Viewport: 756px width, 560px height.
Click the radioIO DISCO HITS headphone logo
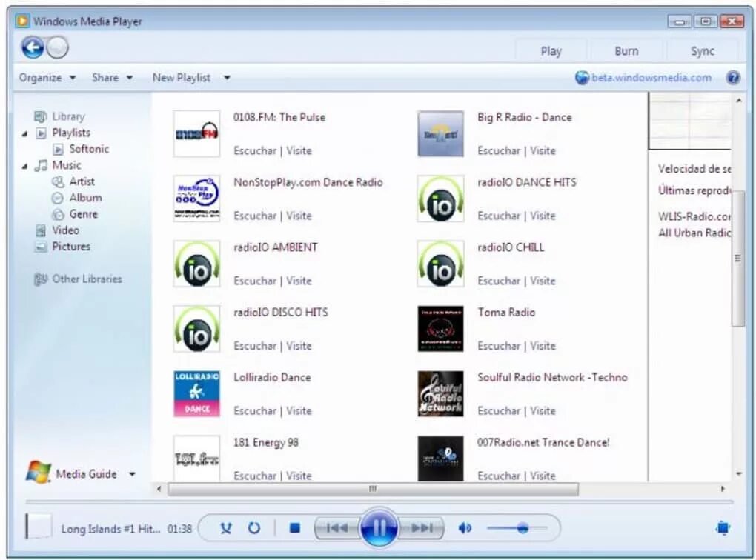pos(196,329)
